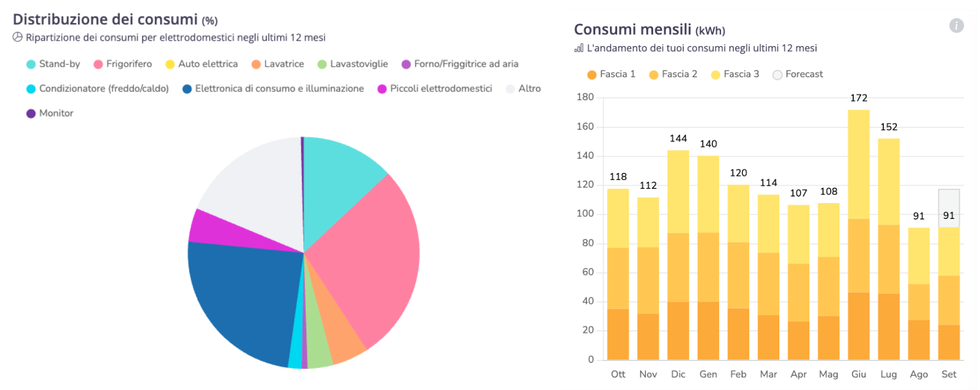This screenshot has width=980, height=390.
Task: Select the dark blue Elettronica pie slice
Action: coord(242,295)
